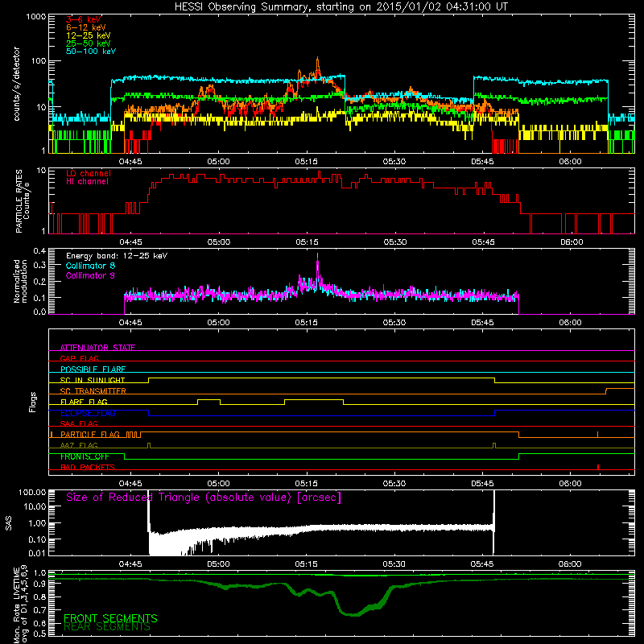644x644 pixels.
Task: Select the PARTICLE_FLAG label
Action: point(90,435)
